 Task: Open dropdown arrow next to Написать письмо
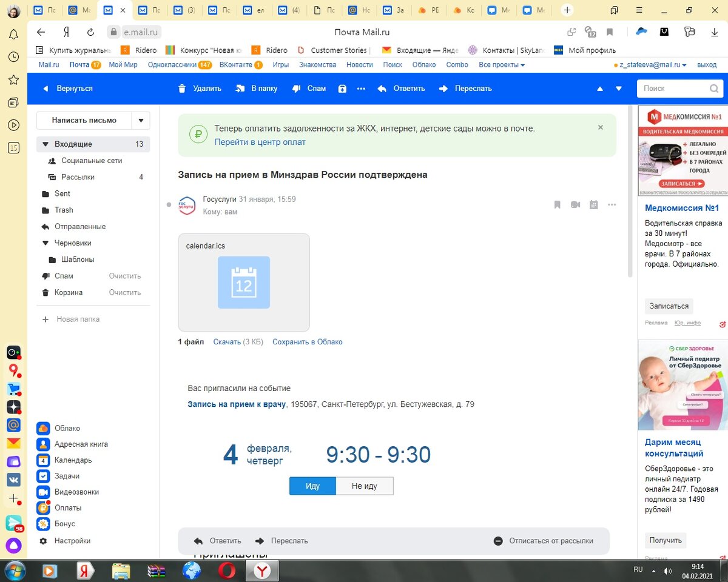pos(141,120)
